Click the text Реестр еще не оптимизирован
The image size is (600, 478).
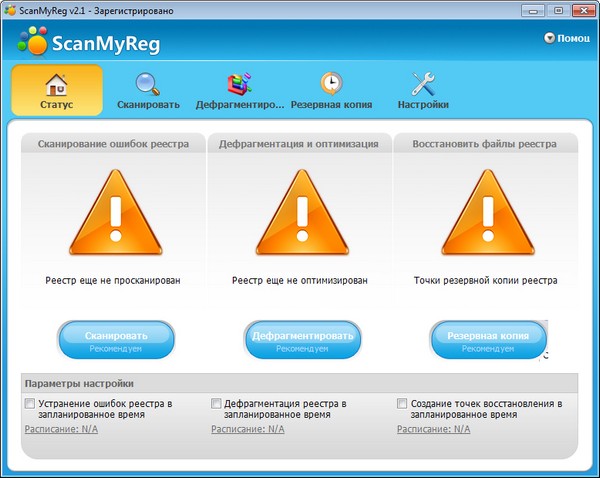pos(300,281)
